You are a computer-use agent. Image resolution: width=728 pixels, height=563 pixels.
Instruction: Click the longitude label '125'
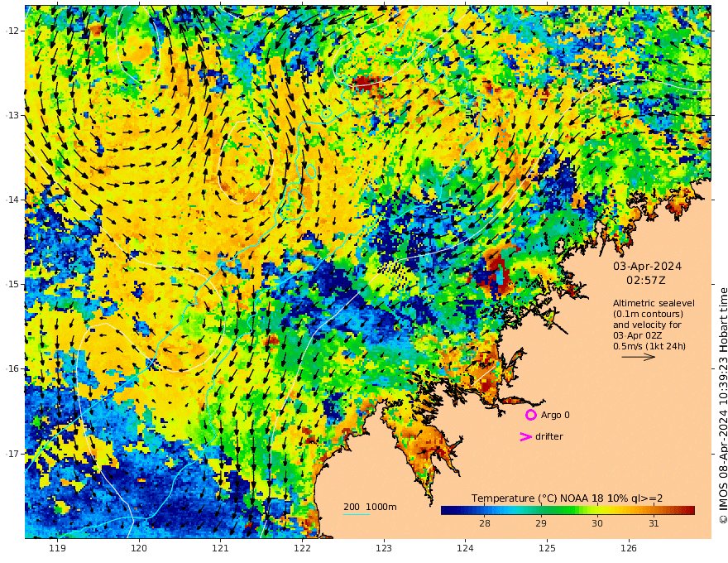point(547,548)
